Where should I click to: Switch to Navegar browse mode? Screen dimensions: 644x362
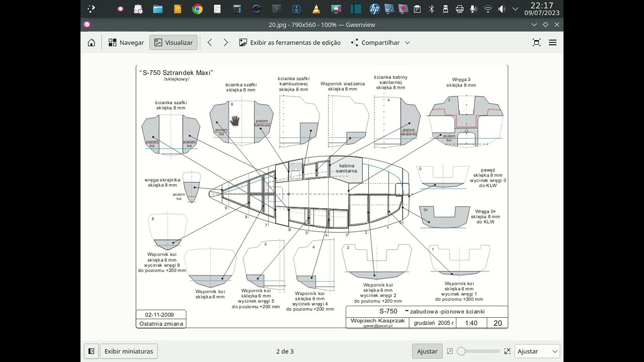126,43
